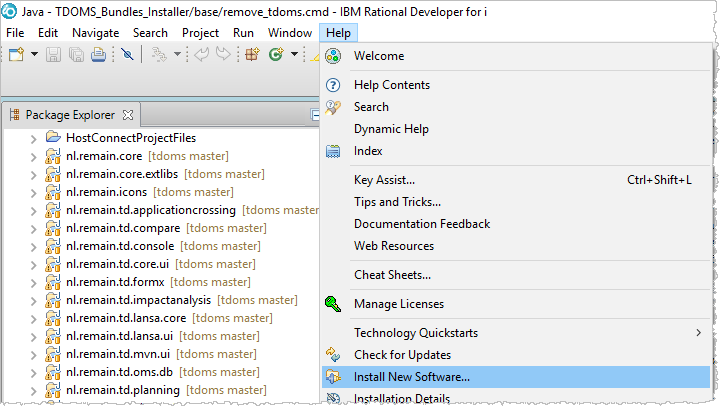Select Key Assist menu entry
This screenshot has height=410, width=721.
click(383, 180)
